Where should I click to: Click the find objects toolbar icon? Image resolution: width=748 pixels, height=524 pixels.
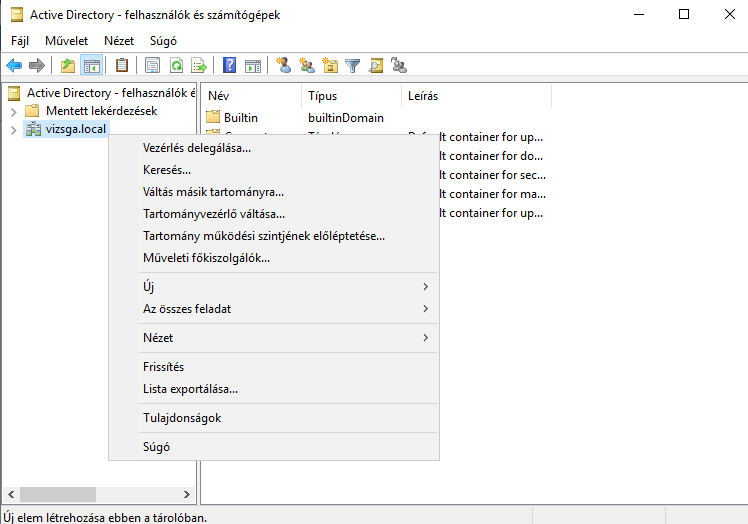click(x=376, y=66)
